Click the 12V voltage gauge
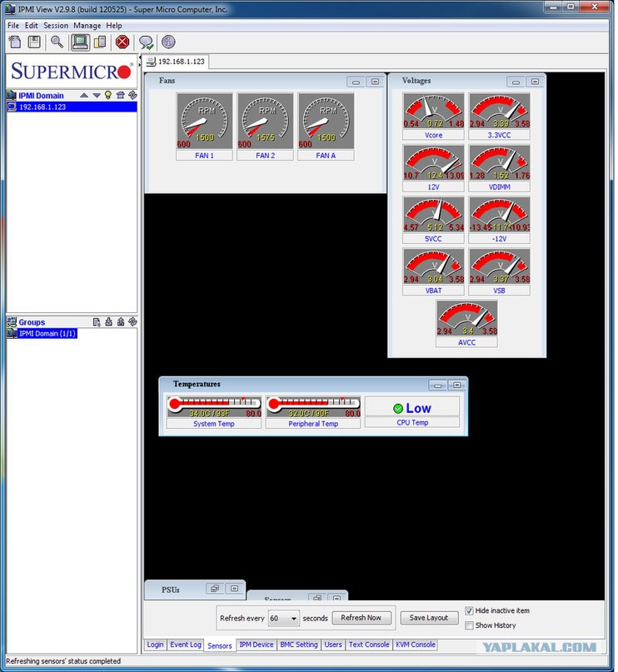The width and height of the screenshot is (618, 672). click(x=433, y=162)
